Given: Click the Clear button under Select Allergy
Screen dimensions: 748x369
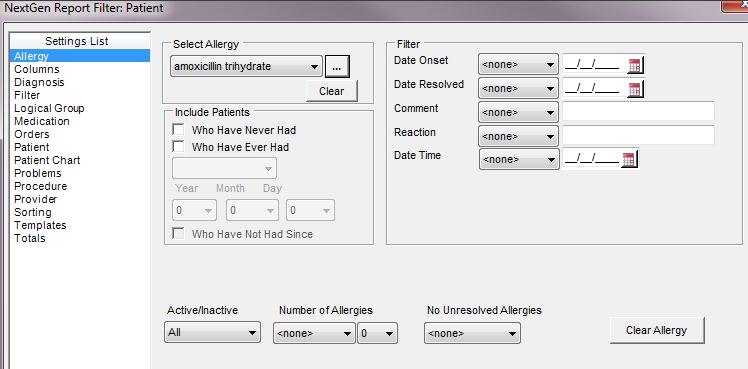Looking at the screenshot, I should (332, 91).
